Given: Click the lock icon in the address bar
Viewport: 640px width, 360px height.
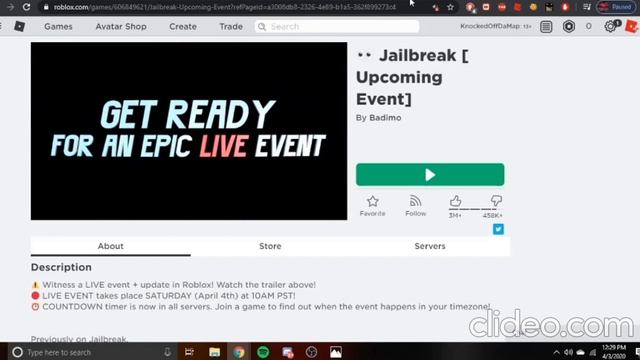Looking at the screenshot, I should tap(46, 7).
